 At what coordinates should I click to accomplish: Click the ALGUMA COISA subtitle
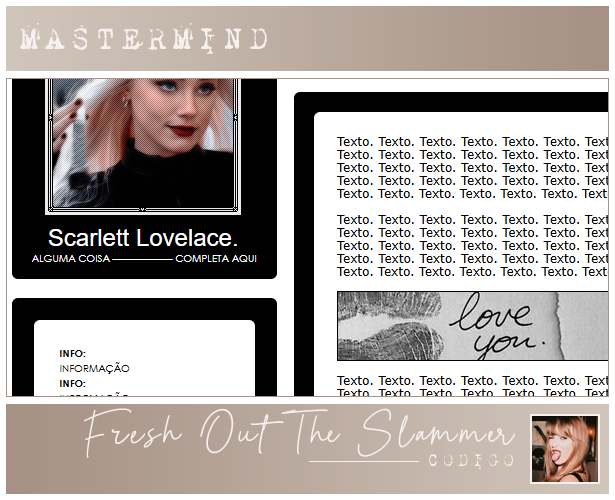point(71,259)
